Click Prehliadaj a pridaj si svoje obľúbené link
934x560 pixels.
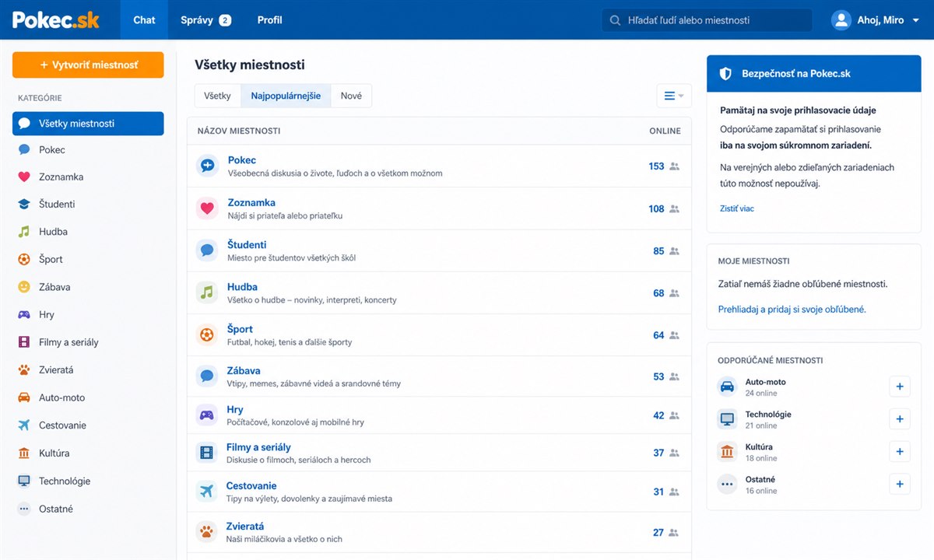point(792,309)
